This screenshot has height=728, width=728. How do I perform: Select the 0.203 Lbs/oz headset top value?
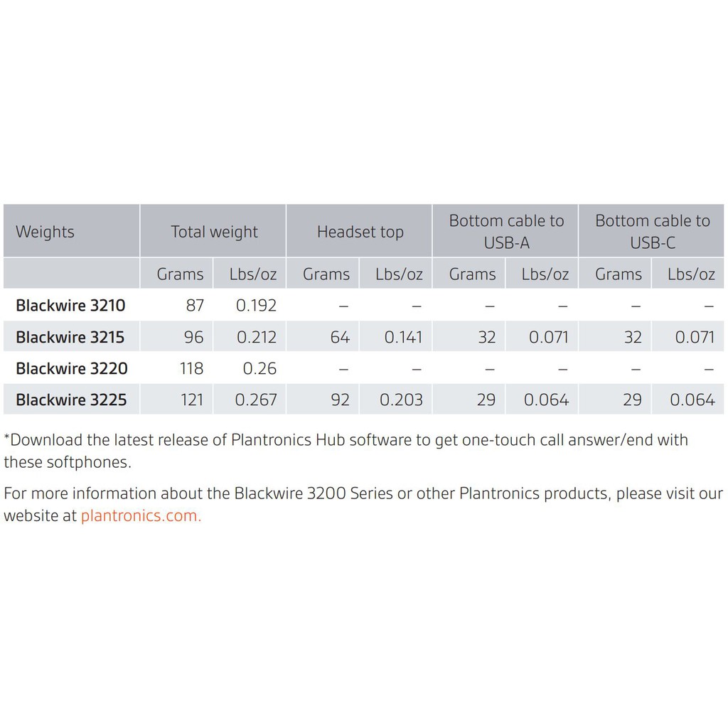(x=401, y=400)
